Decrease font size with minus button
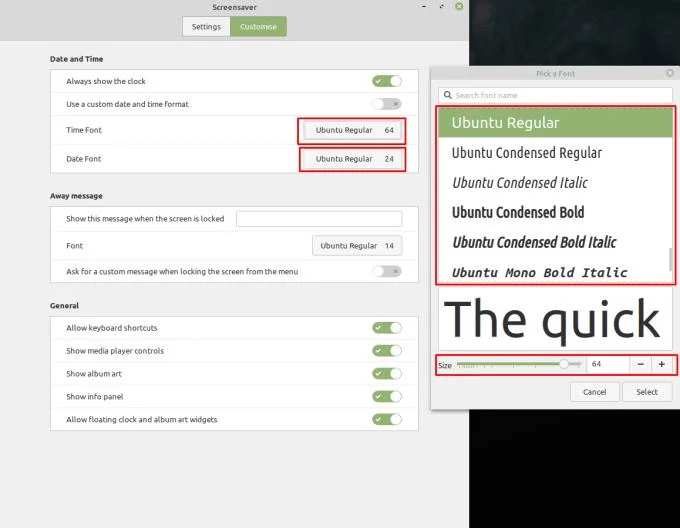The width and height of the screenshot is (680, 528). pos(641,364)
